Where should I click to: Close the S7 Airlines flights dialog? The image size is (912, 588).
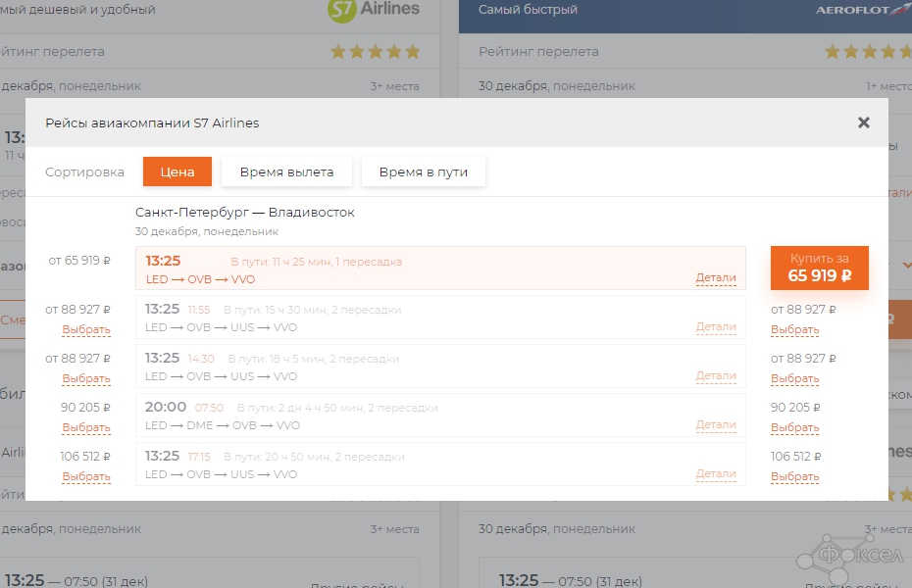coord(864,122)
